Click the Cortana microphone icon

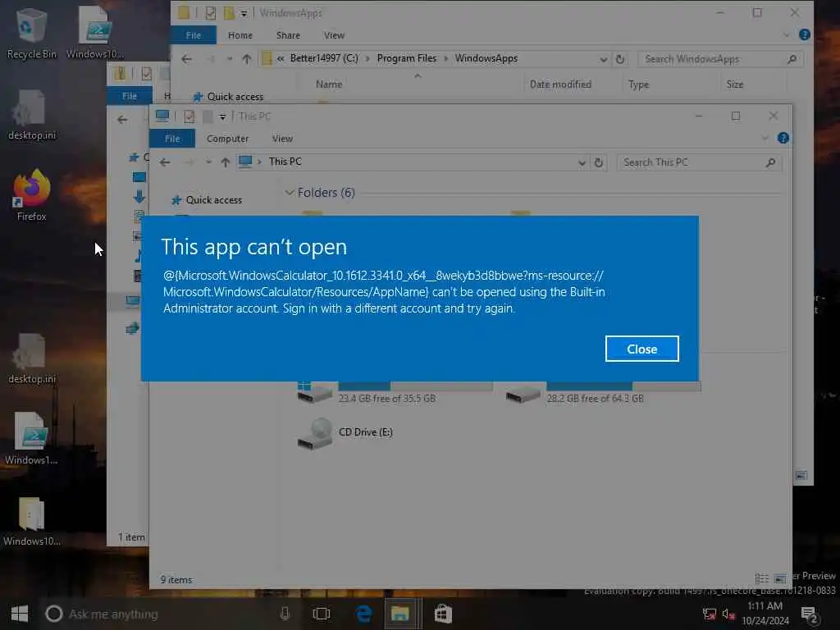(x=285, y=614)
